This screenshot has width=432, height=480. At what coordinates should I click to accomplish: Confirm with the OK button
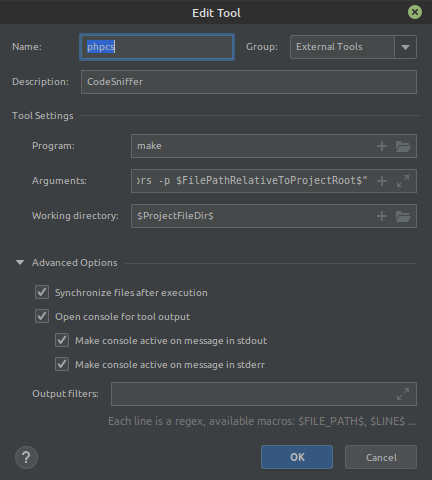[x=297, y=457]
